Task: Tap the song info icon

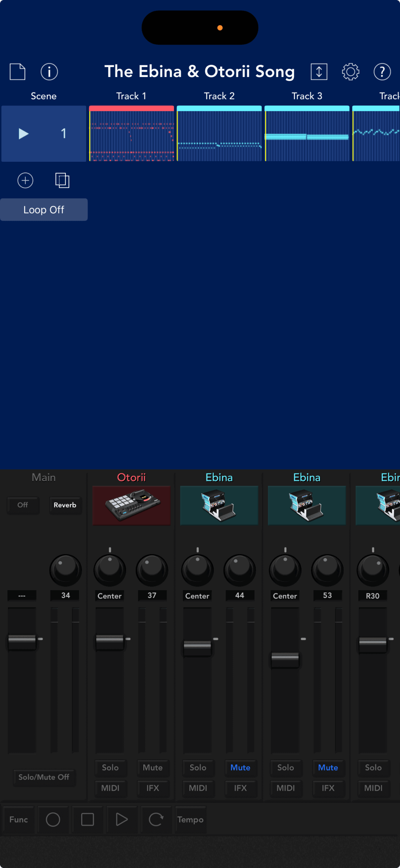Action: [x=49, y=72]
